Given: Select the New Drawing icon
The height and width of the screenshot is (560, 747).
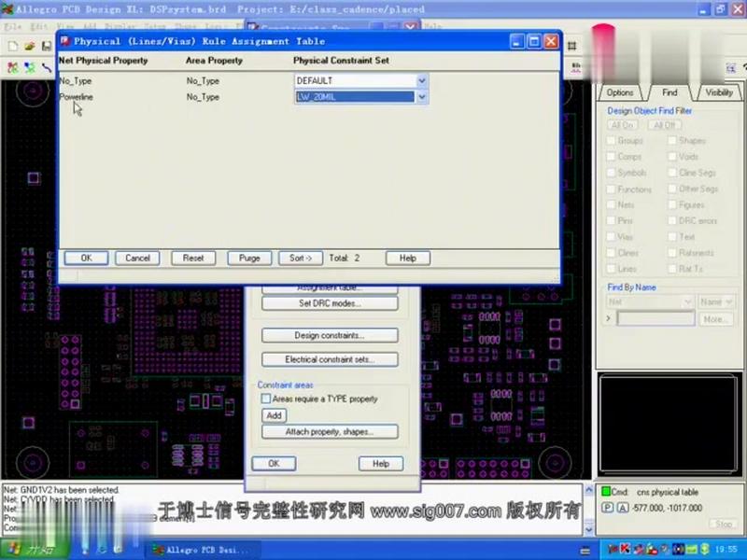Looking at the screenshot, I should pos(13,45).
